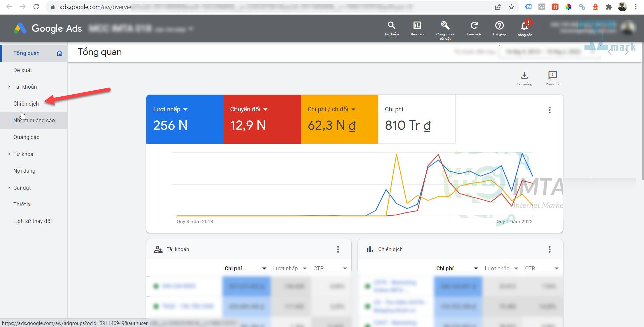
Task: Go to Nhóm quảng cáo page
Action: (34, 120)
